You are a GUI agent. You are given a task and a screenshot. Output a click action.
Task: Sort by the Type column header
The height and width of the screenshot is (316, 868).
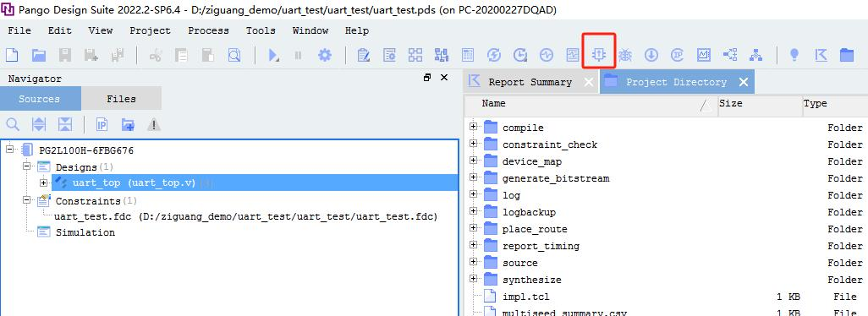pyautogui.click(x=835, y=104)
